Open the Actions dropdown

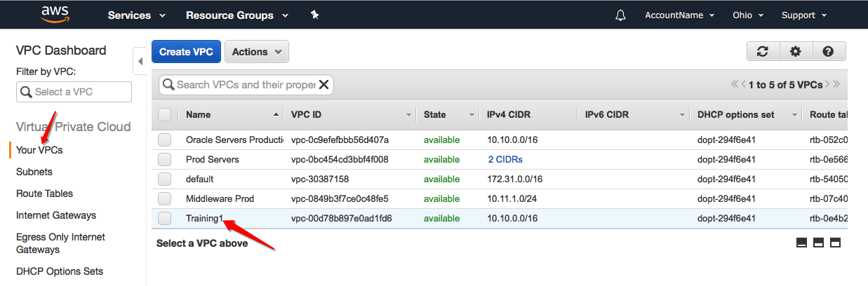click(257, 52)
